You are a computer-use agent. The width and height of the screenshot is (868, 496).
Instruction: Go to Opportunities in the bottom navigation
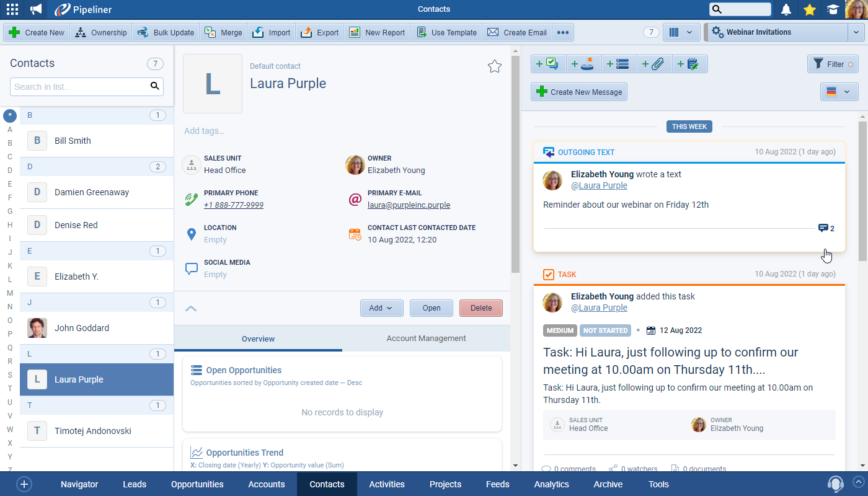tap(197, 484)
